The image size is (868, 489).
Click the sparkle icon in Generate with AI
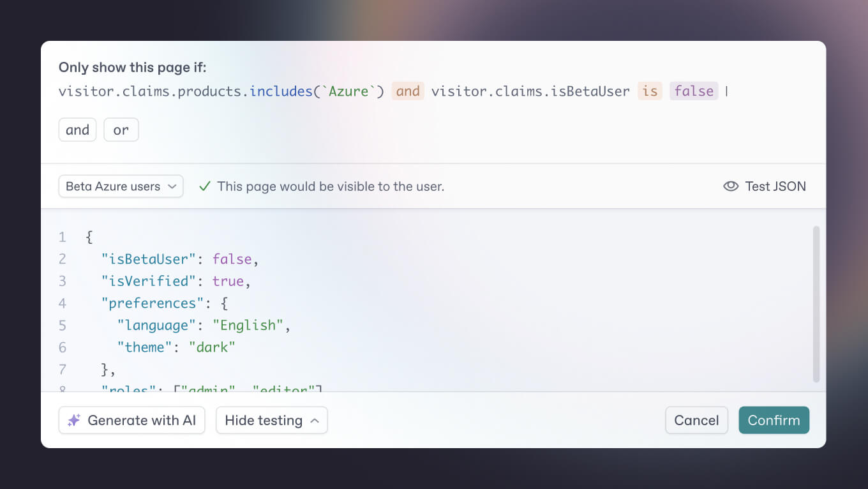pyautogui.click(x=74, y=421)
